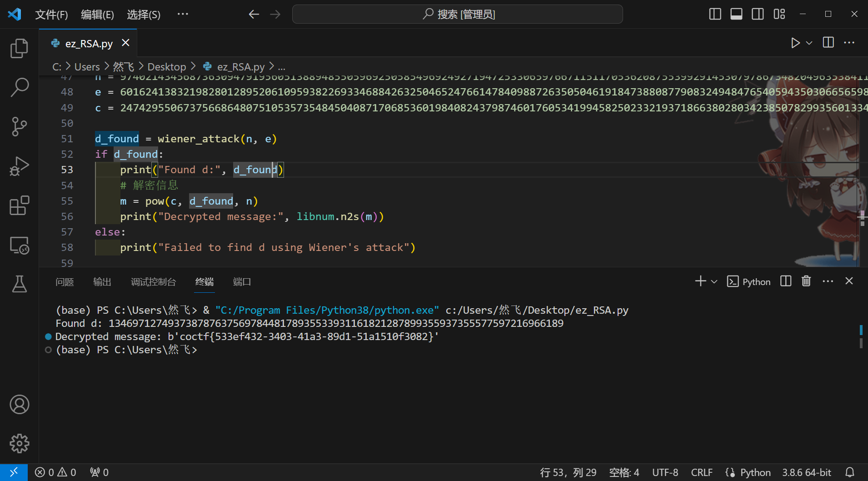Switch to the 输出 panel tab
The width and height of the screenshot is (868, 481).
tap(102, 282)
